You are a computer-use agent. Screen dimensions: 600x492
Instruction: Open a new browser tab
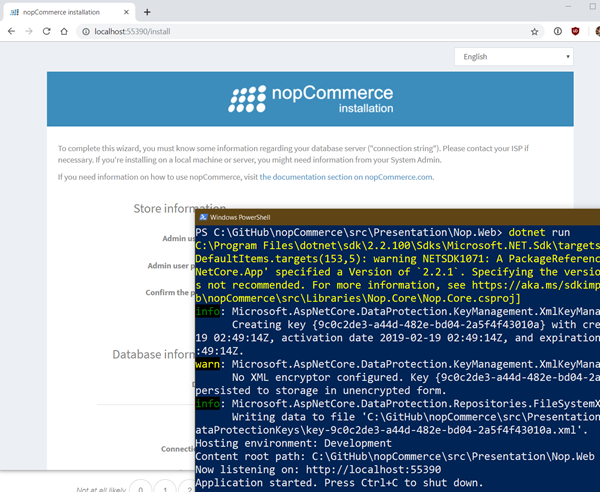pos(147,12)
